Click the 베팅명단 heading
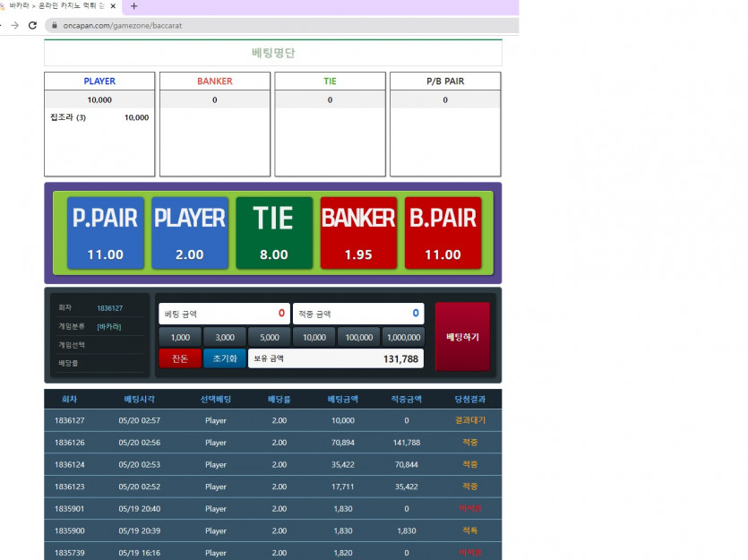748x560 pixels. click(x=273, y=53)
